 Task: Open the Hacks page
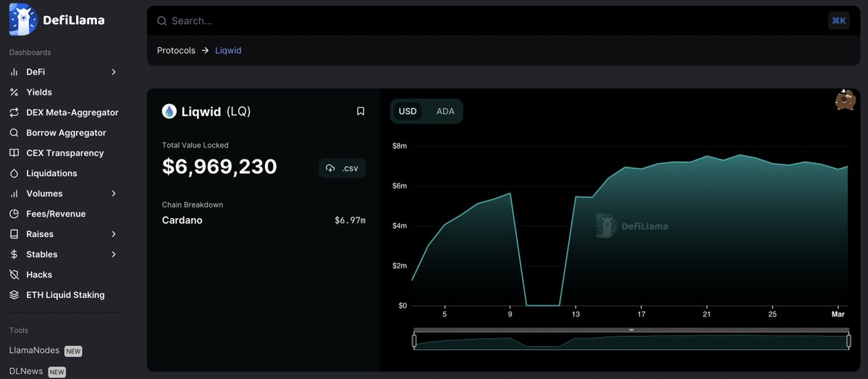pos(39,275)
